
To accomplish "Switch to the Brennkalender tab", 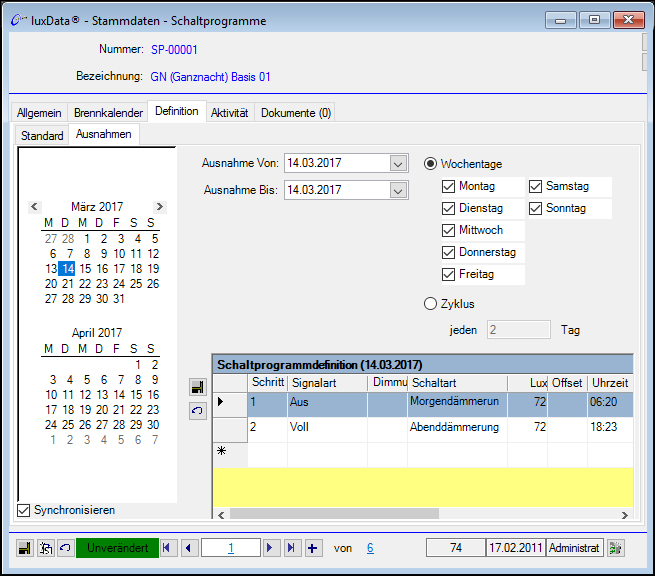I will click(x=108, y=113).
